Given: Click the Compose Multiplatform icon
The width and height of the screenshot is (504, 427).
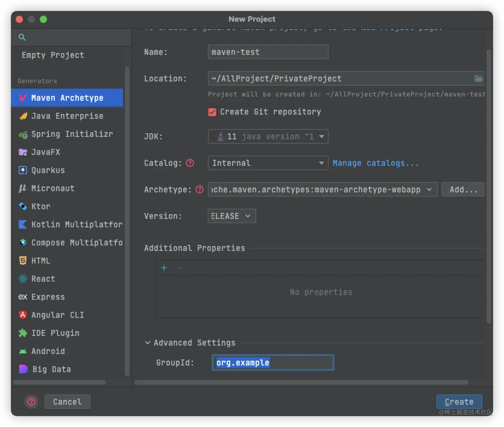Looking at the screenshot, I should tap(23, 243).
